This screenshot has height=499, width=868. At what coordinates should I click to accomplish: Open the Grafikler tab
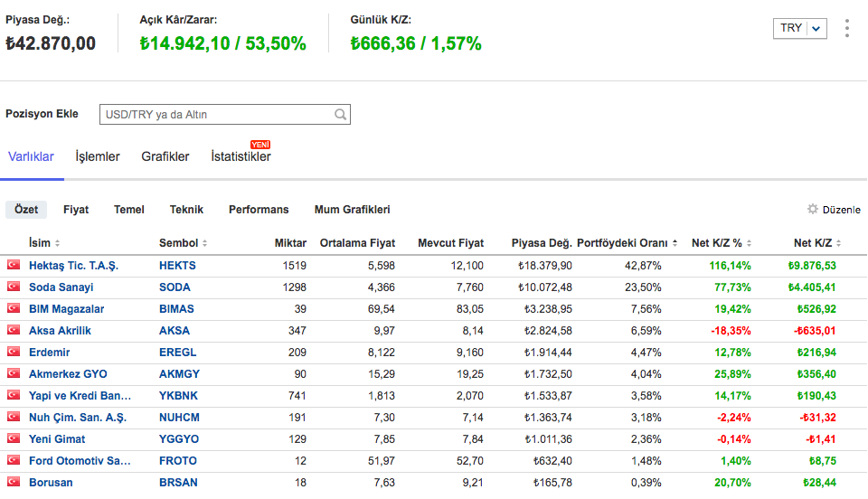point(165,156)
